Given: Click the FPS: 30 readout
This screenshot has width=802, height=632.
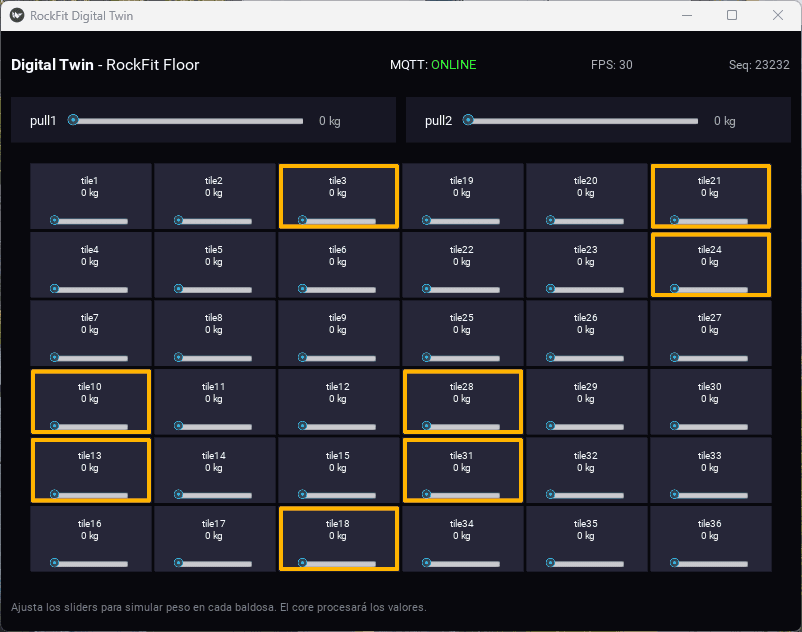Looking at the screenshot, I should pos(612,65).
